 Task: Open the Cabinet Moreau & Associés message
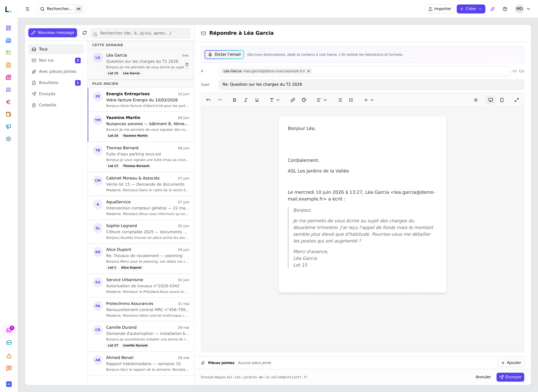[x=141, y=184]
